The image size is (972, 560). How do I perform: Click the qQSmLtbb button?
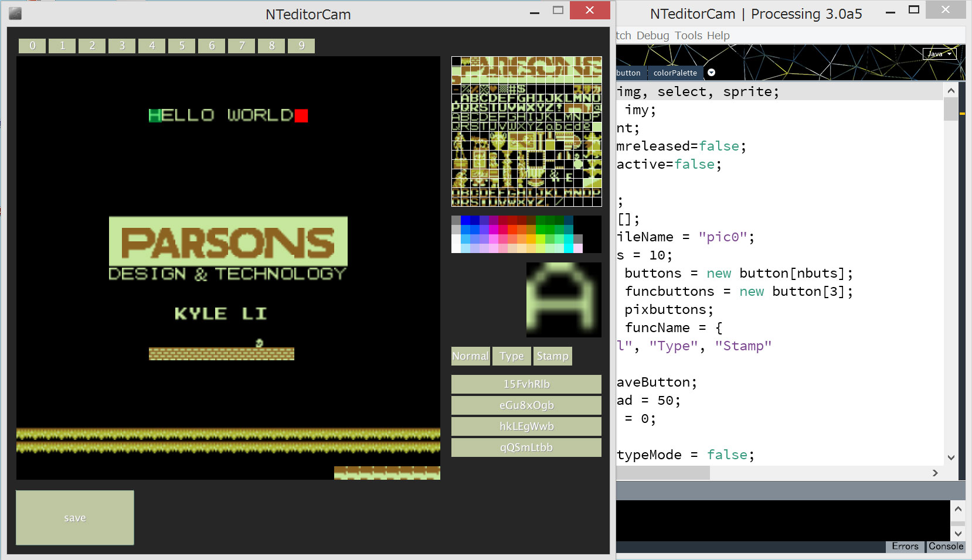pos(526,448)
